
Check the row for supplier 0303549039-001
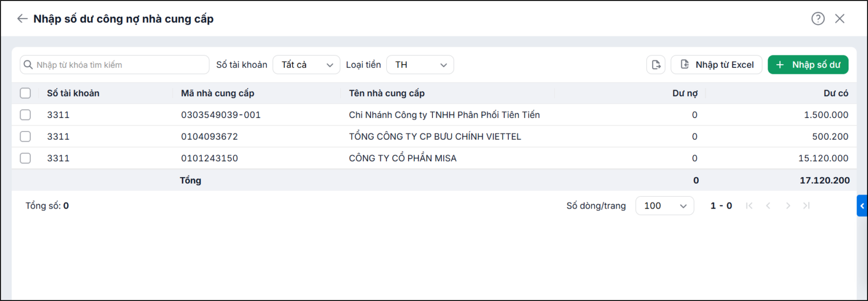click(x=25, y=115)
